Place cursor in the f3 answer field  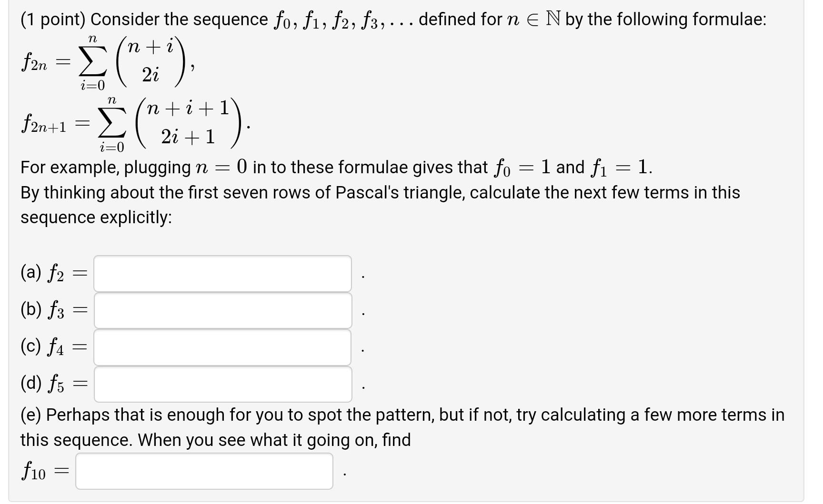[x=222, y=310]
